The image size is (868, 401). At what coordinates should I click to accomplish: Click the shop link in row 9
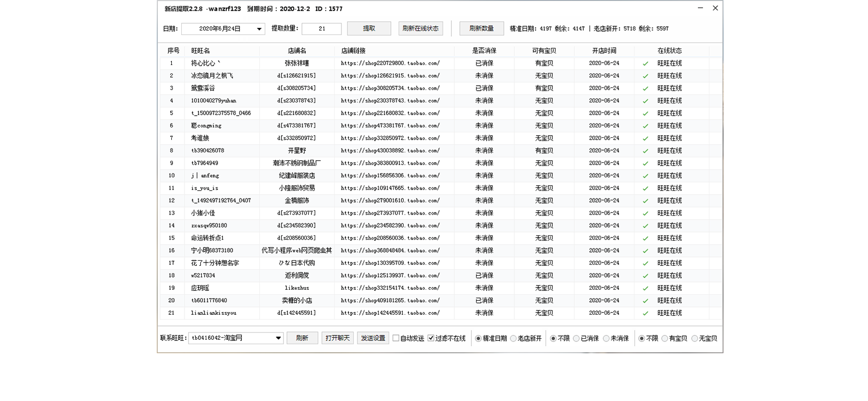[390, 164]
